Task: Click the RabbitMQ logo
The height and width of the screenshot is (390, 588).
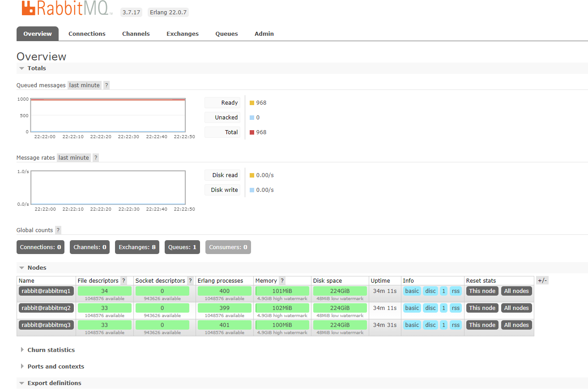Action: coord(66,8)
